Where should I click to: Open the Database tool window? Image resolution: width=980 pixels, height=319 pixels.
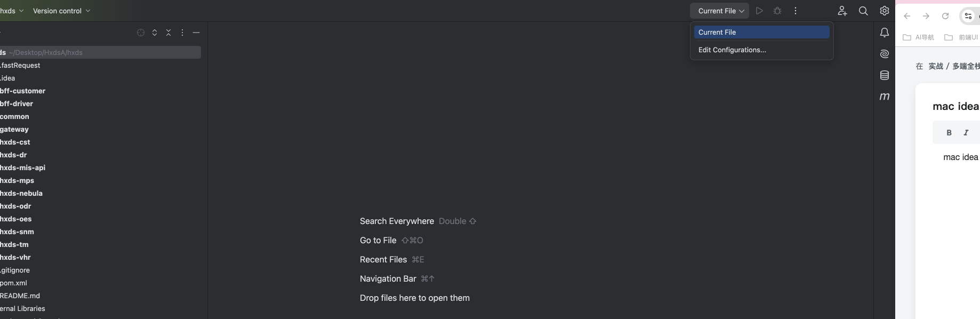tap(885, 75)
